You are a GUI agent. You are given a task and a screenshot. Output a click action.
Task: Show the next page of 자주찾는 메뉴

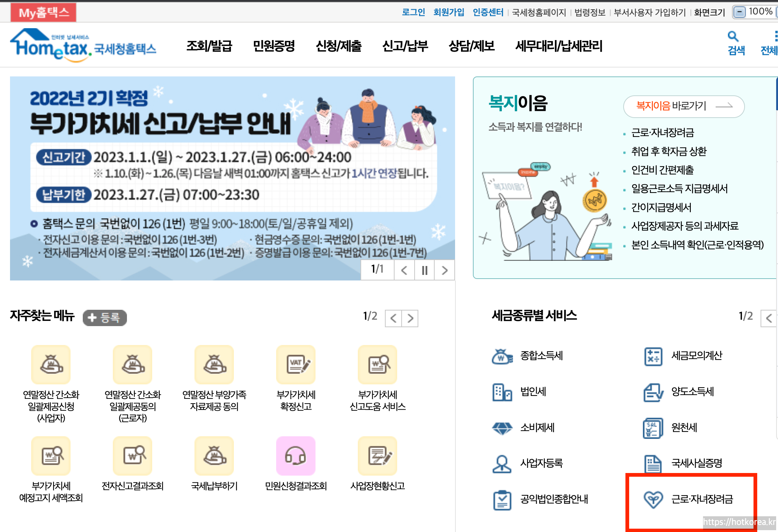click(410, 318)
